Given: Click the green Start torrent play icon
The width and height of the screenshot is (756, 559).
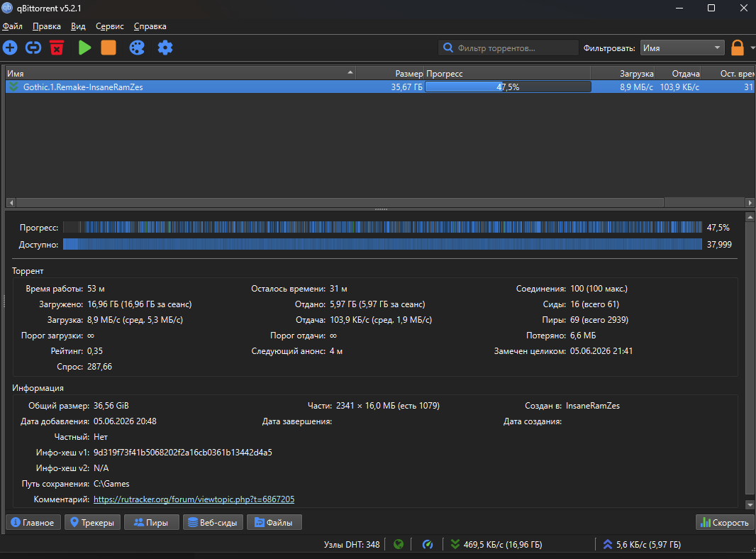Looking at the screenshot, I should click(x=85, y=48).
